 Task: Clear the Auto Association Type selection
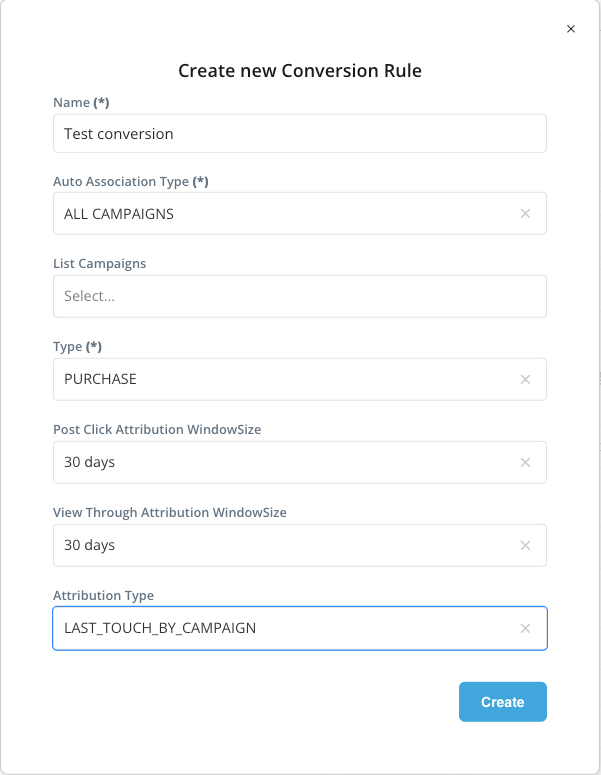[x=525, y=213]
